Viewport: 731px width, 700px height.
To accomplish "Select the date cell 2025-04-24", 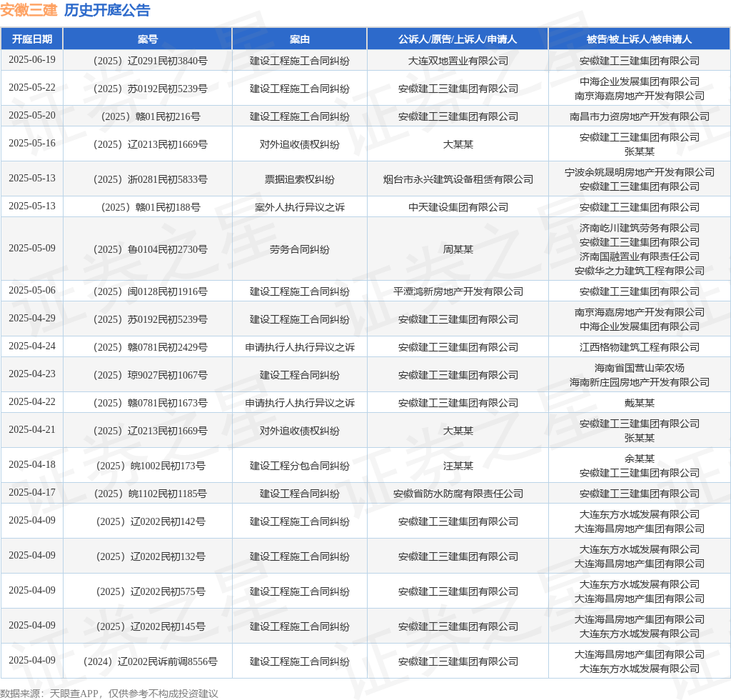I will 31,346.
